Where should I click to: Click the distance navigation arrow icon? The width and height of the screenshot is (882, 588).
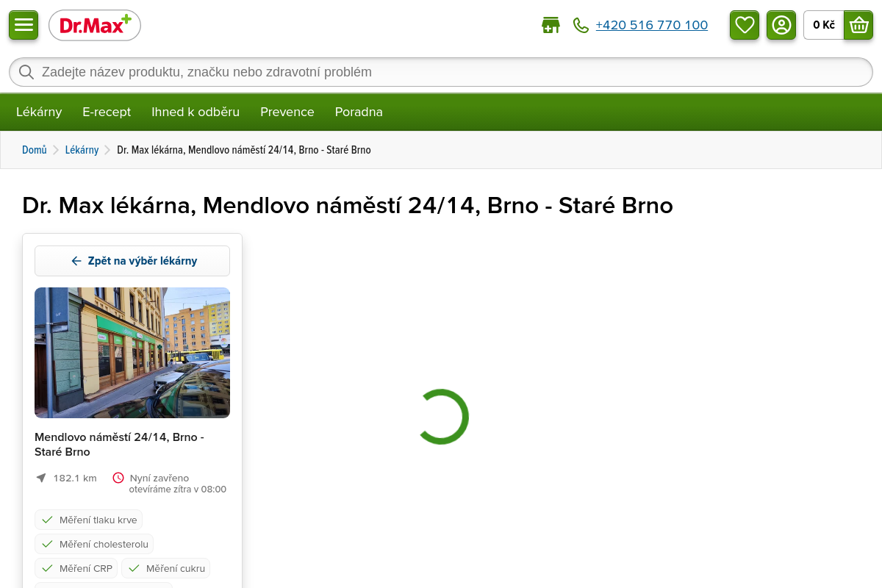41,478
